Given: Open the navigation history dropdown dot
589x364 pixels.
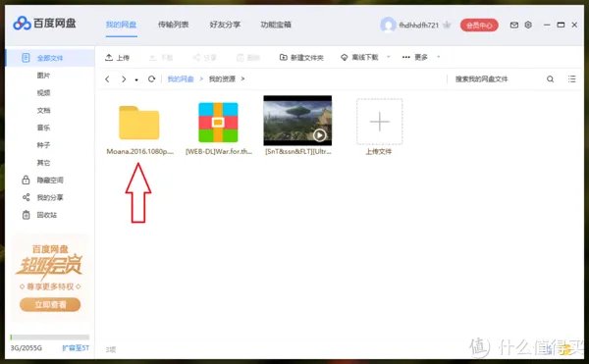Looking at the screenshot, I should [136, 79].
